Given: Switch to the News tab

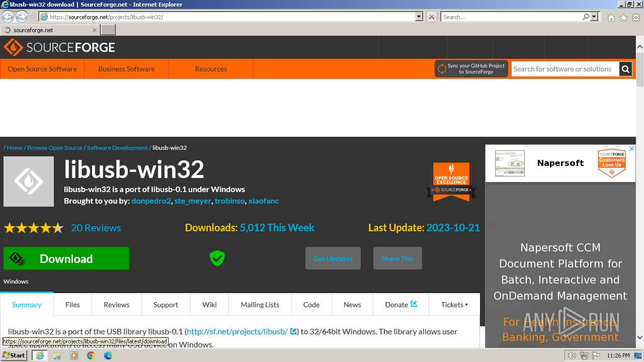Looking at the screenshot, I should pos(352,305).
